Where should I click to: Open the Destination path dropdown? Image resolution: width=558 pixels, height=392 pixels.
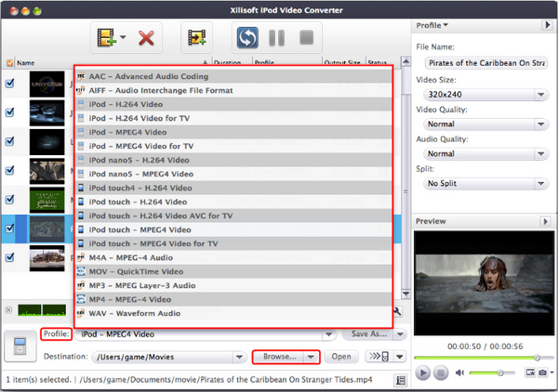[x=239, y=357]
